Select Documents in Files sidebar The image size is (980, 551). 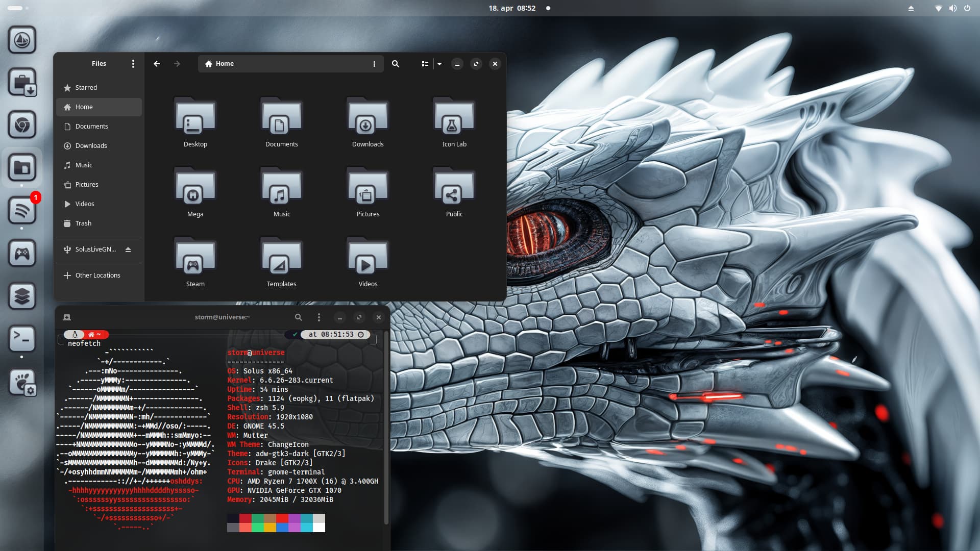coord(99,127)
